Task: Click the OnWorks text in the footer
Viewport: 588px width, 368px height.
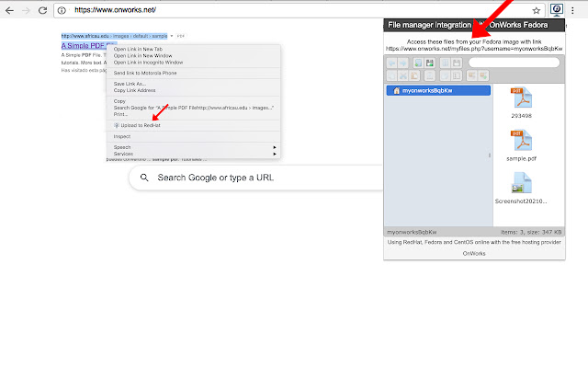Action: click(474, 254)
